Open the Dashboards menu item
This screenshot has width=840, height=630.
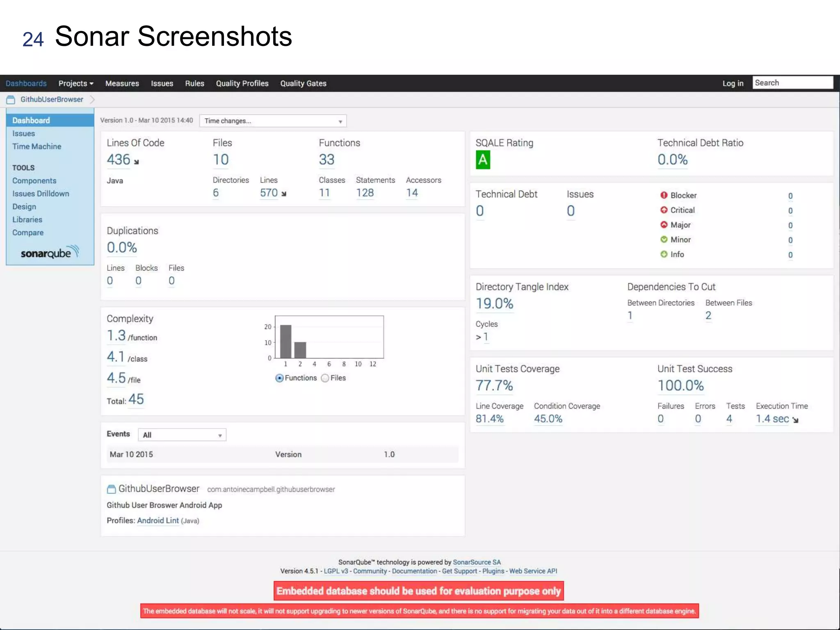tap(26, 83)
